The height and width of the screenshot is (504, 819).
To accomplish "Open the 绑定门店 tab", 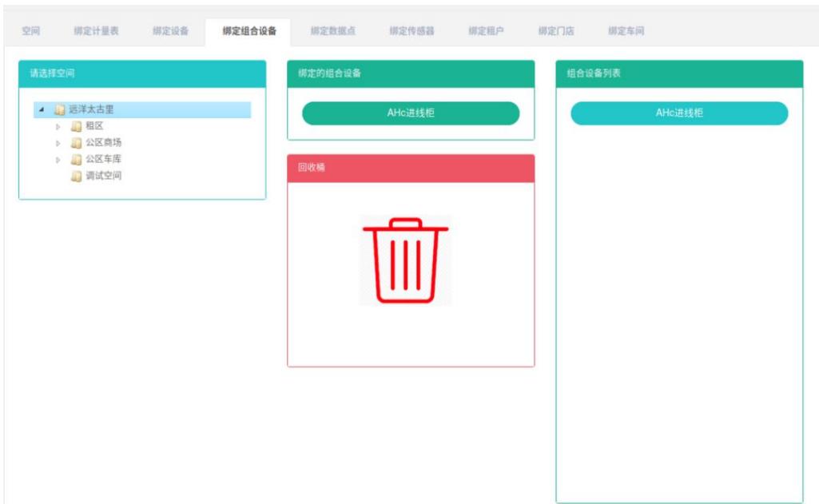I will click(x=556, y=31).
